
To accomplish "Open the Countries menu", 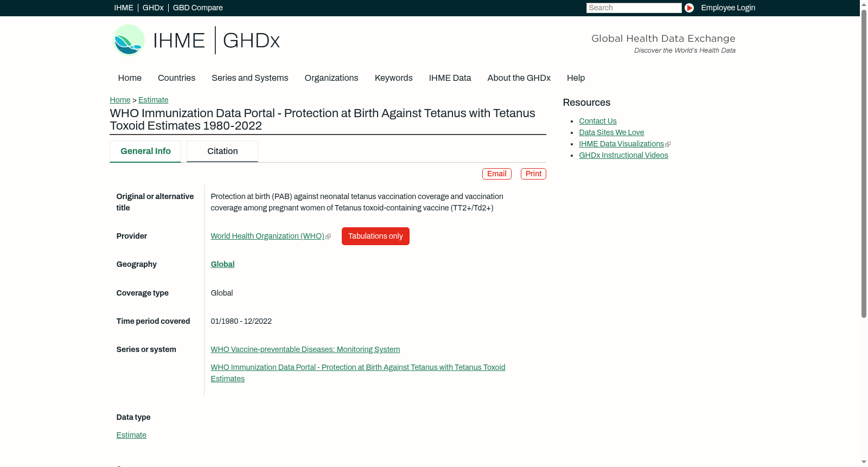I will 176,78.
